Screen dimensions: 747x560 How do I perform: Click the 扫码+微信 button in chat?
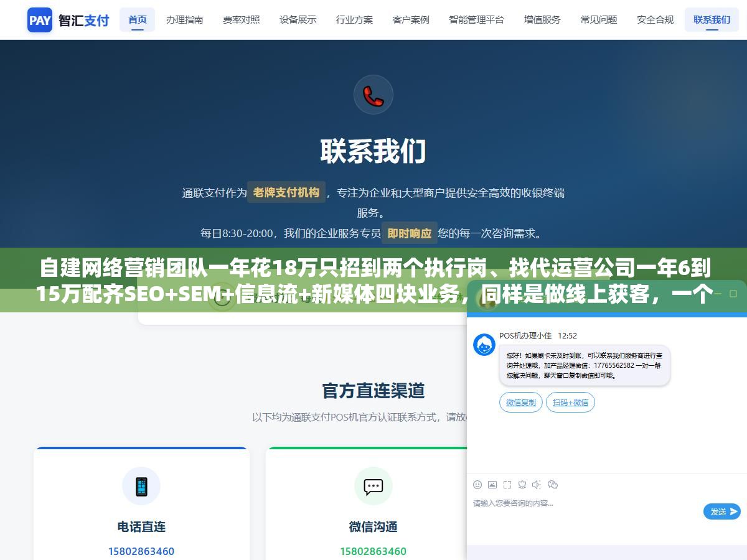571,403
